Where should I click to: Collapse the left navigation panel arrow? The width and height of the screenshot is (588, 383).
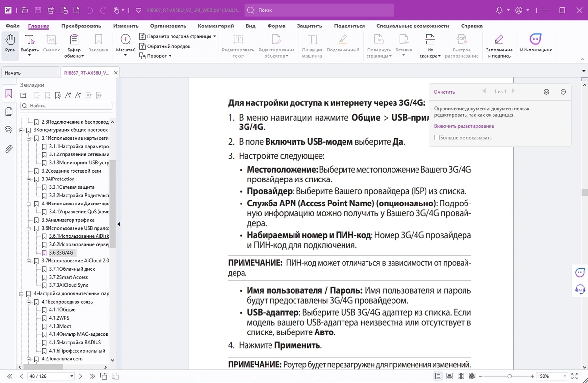pyautogui.click(x=118, y=224)
